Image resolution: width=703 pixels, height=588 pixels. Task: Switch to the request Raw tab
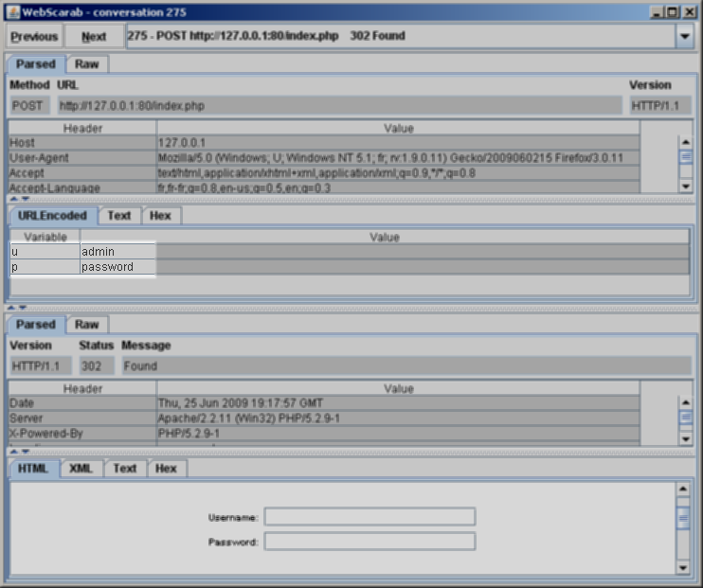click(x=87, y=64)
